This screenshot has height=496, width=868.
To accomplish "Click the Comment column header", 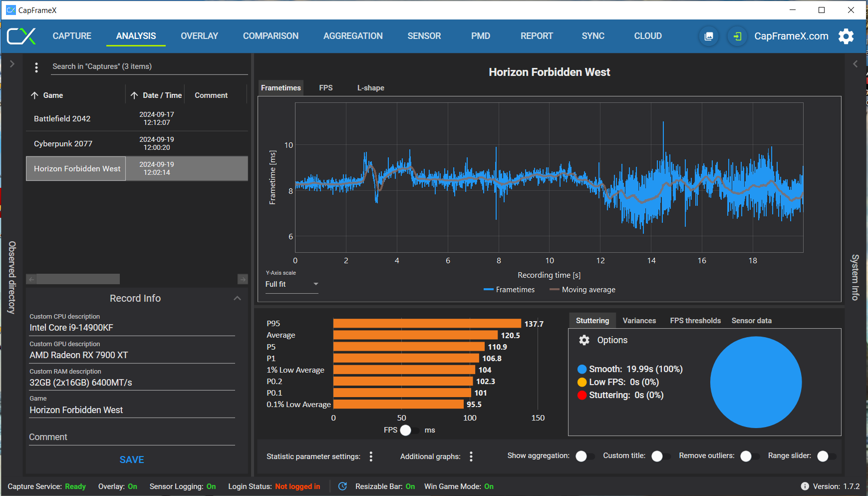I will click(x=211, y=95).
